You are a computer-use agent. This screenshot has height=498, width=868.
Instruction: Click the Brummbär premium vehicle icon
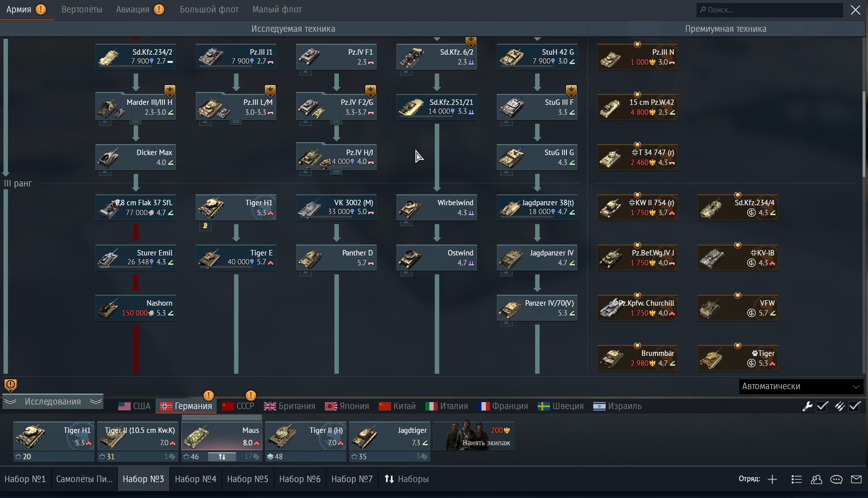pyautogui.click(x=611, y=359)
